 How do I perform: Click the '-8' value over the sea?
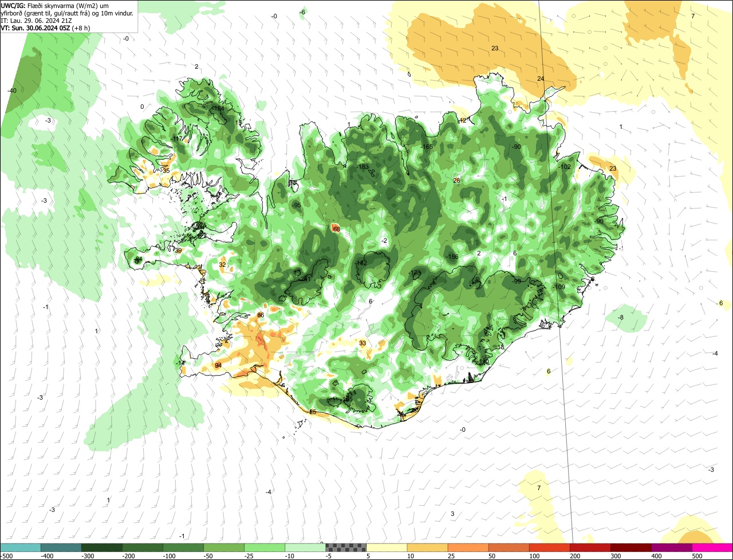[x=621, y=317]
